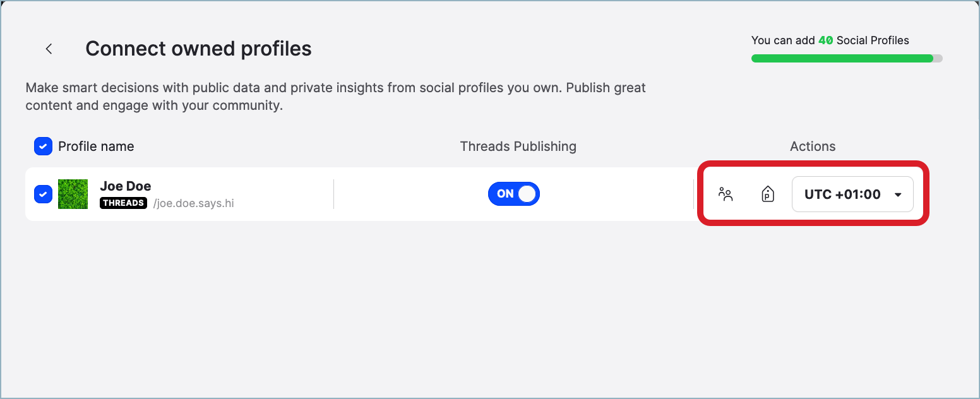Open the Joe Doe profile name
Screen dimensions: 980x399
[x=125, y=186]
